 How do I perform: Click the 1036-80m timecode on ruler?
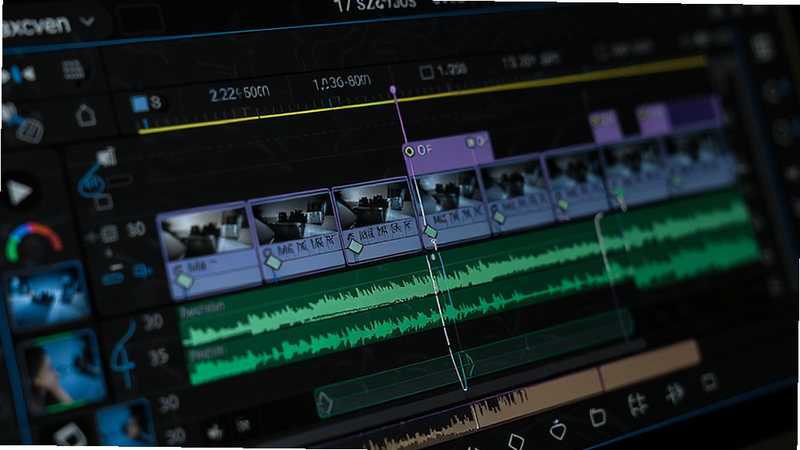341,83
